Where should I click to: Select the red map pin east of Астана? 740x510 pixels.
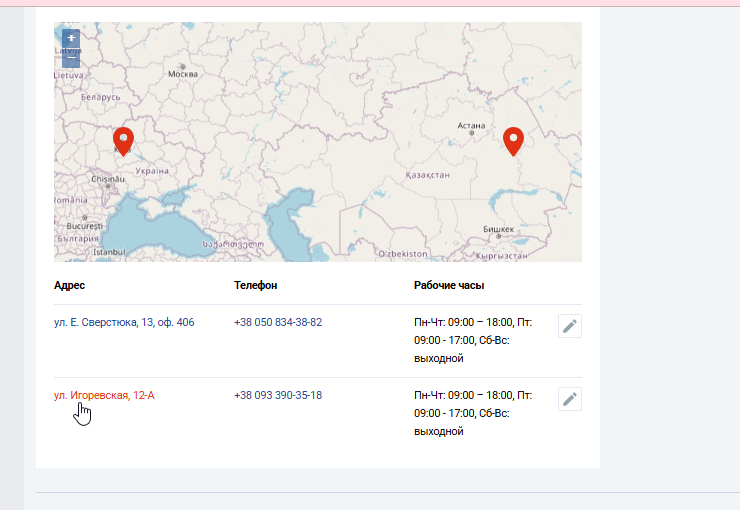tap(513, 142)
